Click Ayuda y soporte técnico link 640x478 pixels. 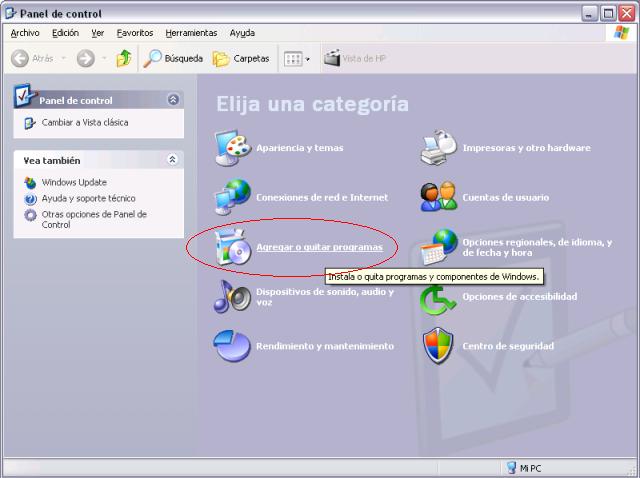click(x=89, y=198)
